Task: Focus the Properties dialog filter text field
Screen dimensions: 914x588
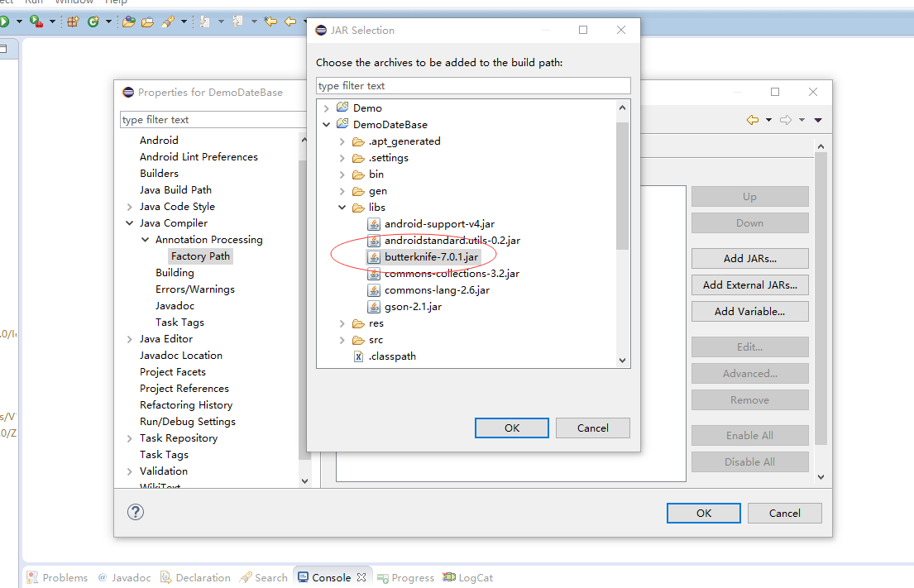Action: [x=213, y=119]
